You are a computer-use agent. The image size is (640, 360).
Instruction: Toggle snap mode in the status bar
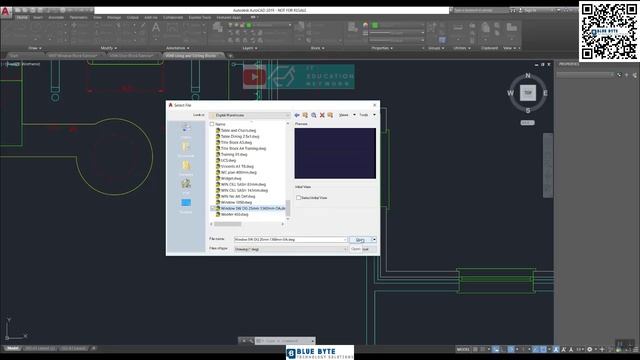483,349
